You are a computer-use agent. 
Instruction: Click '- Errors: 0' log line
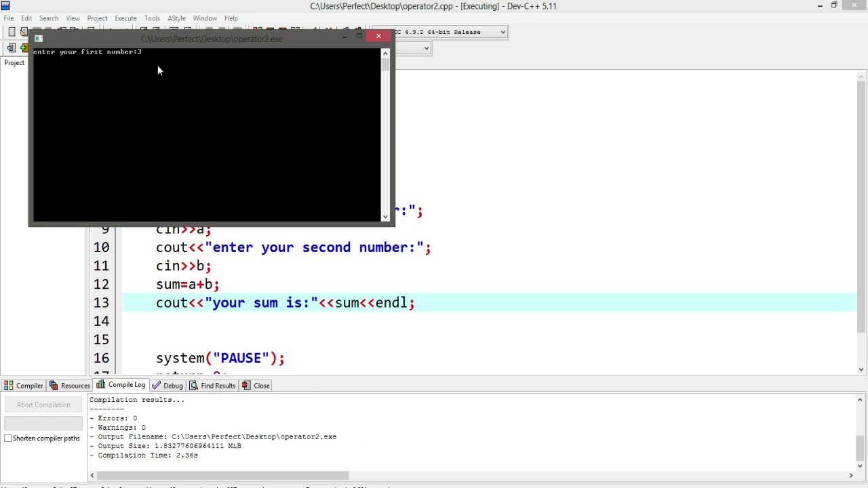point(113,418)
